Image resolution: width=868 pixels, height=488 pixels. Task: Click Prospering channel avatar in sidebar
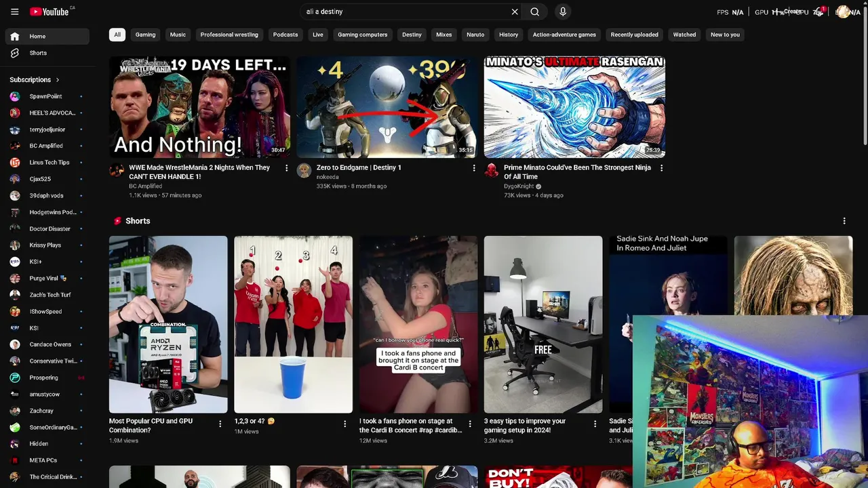(x=15, y=378)
